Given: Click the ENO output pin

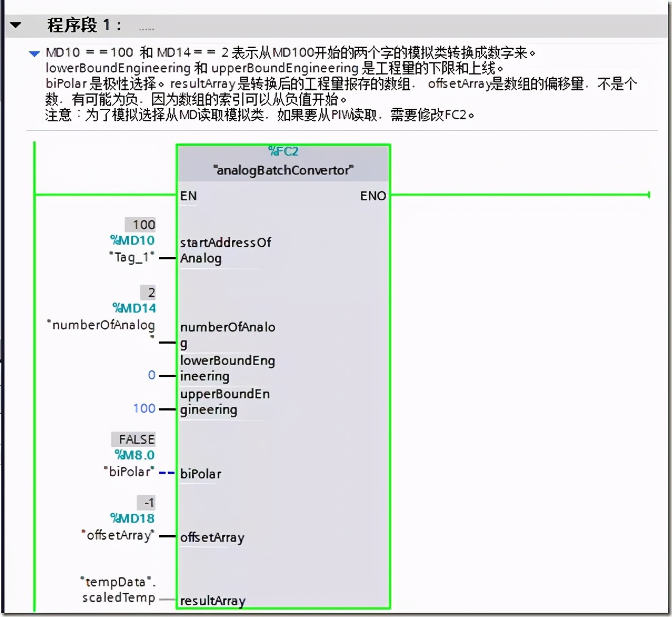Looking at the screenshot, I should point(373,196).
